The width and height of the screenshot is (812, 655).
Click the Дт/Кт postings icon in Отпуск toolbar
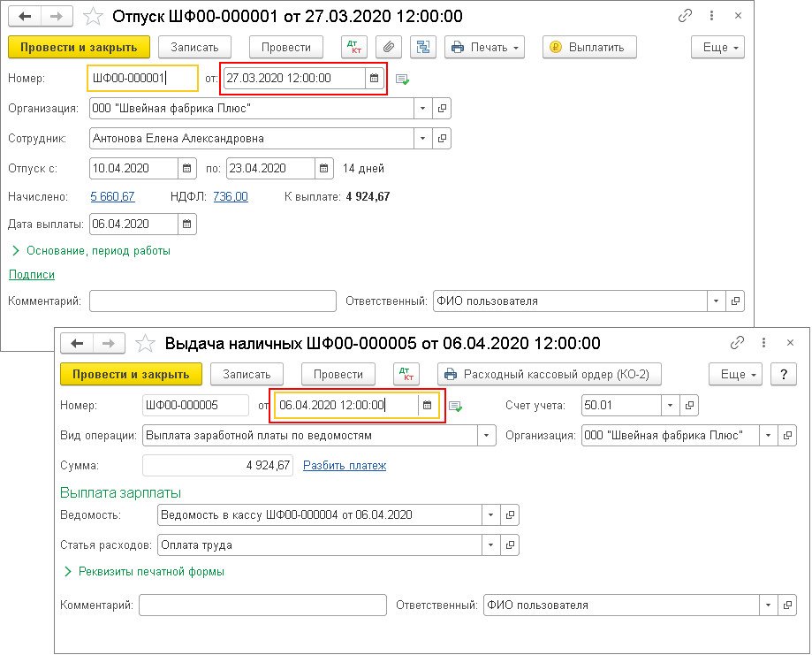point(355,48)
